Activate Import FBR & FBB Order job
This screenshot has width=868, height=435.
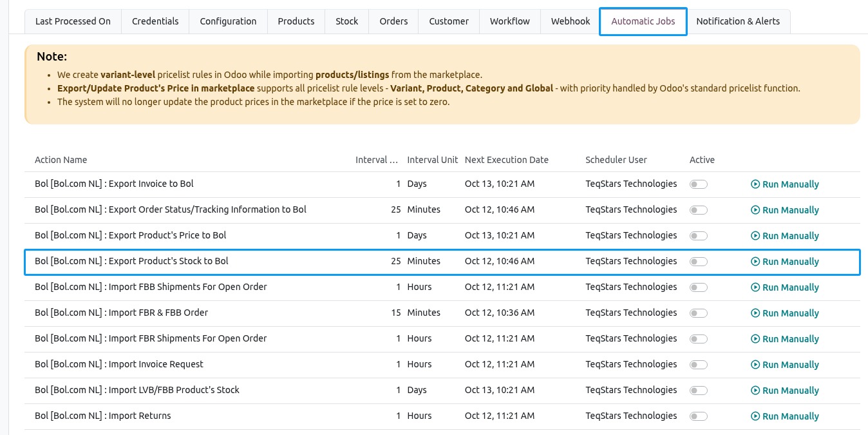(699, 313)
